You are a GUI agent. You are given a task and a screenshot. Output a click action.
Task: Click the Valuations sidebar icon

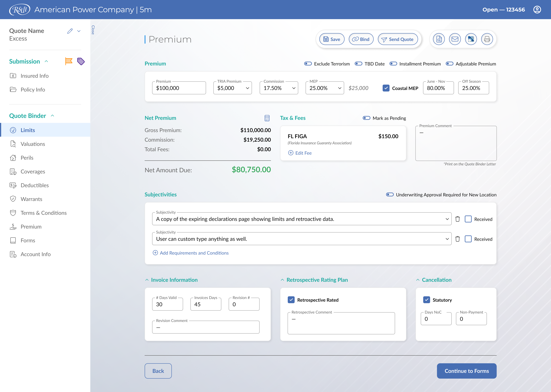pyautogui.click(x=13, y=144)
